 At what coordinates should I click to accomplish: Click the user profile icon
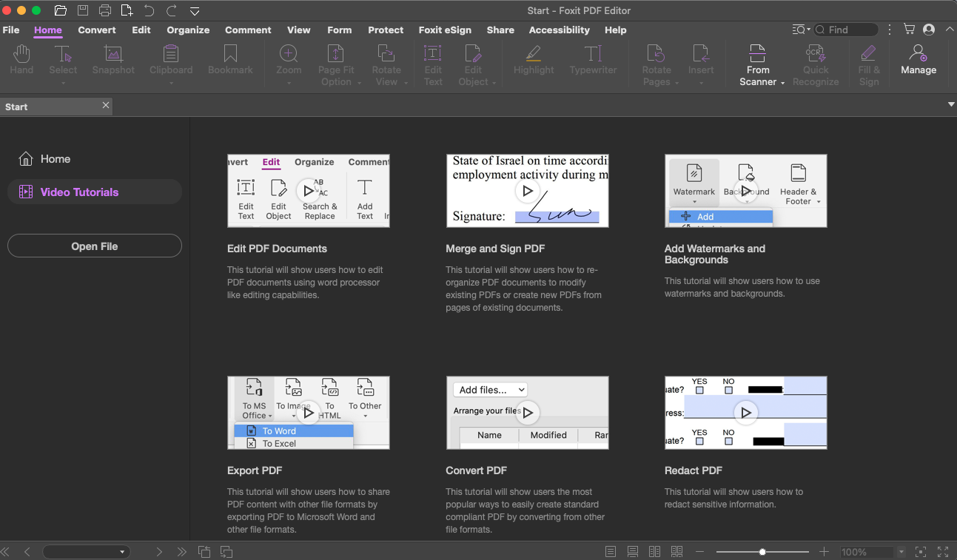(x=929, y=30)
